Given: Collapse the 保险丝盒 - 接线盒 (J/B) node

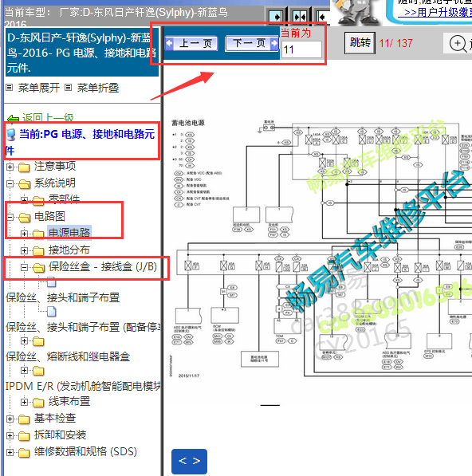Looking at the screenshot, I should [x=24, y=267].
